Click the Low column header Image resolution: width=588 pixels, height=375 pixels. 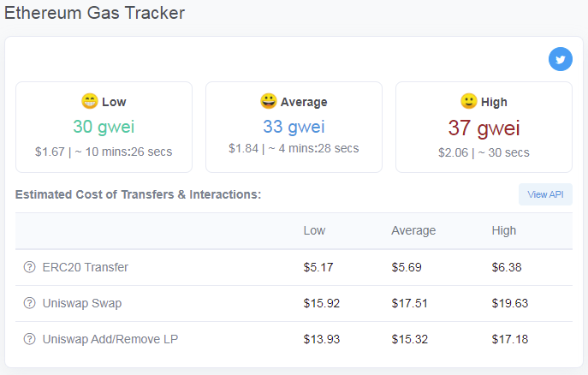314,230
